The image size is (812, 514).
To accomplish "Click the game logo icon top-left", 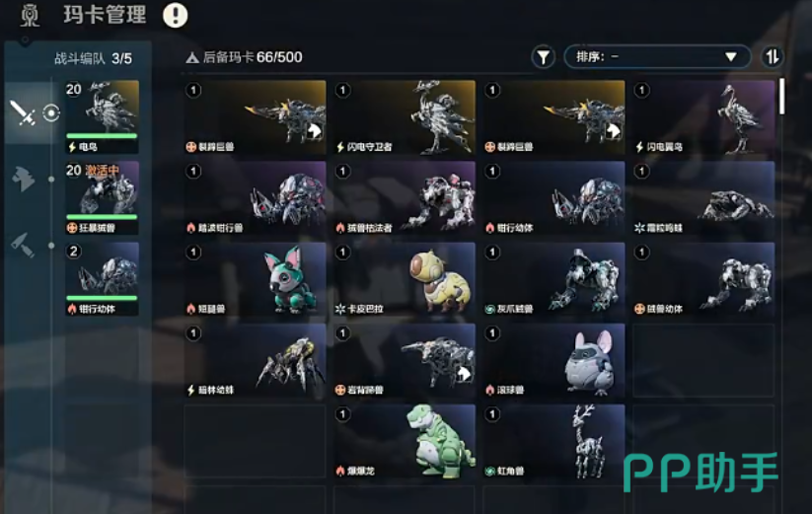I will 30,16.
